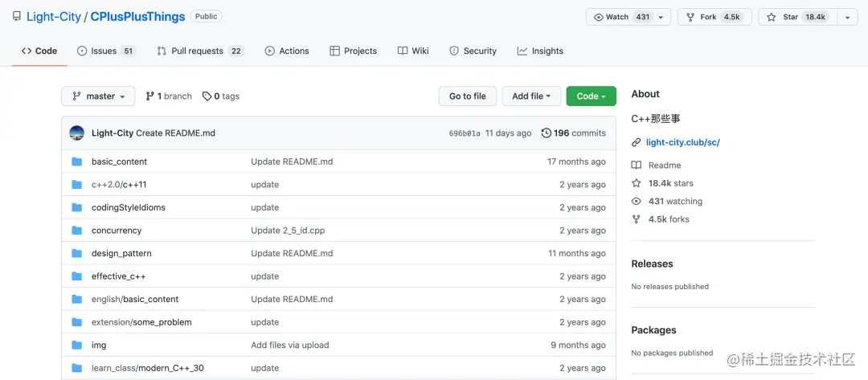Click the folder icon for effective_c++
The height and width of the screenshot is (380, 868).
click(77, 276)
